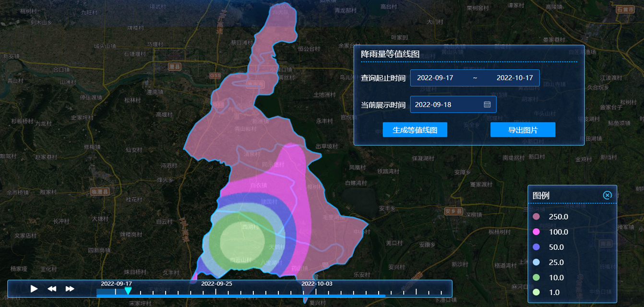Click the 导出图片 button
This screenshot has width=644, height=307.
click(523, 130)
